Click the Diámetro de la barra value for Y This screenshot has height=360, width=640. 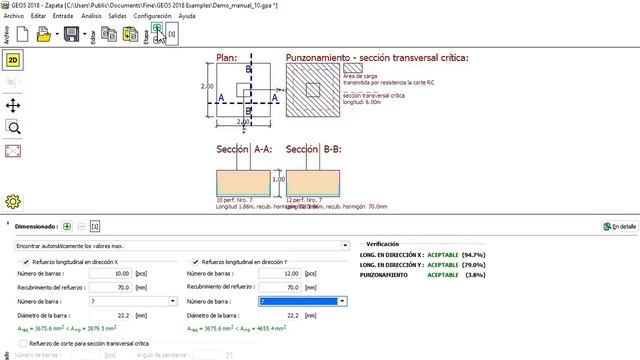pyautogui.click(x=280, y=316)
